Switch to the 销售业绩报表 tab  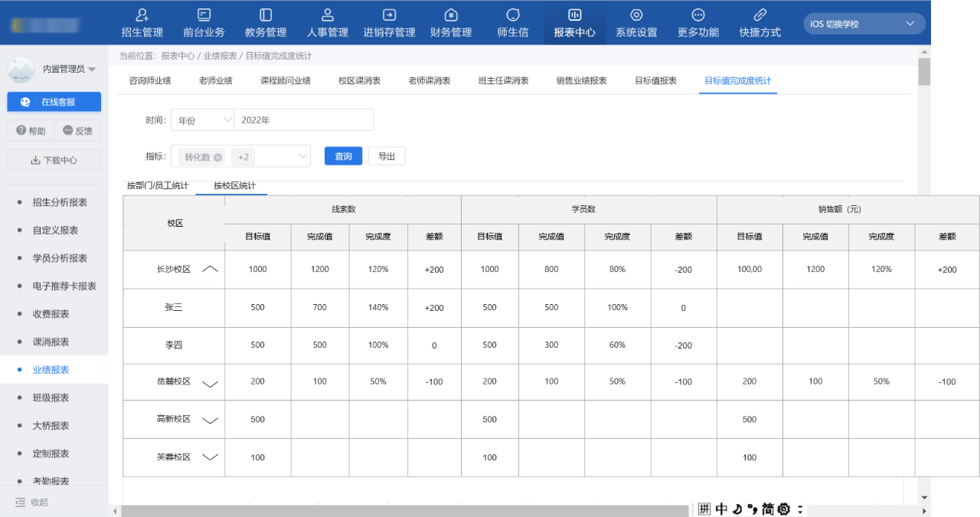(581, 80)
